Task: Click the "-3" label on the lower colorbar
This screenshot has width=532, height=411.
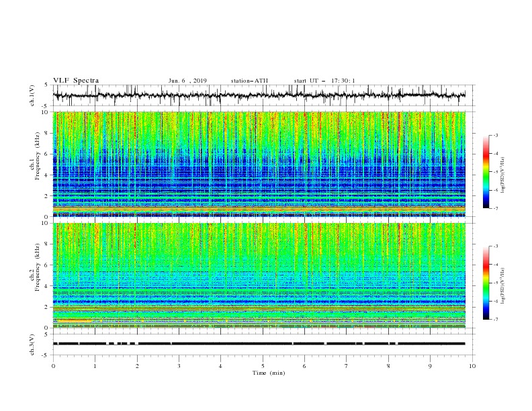Action: coord(496,246)
